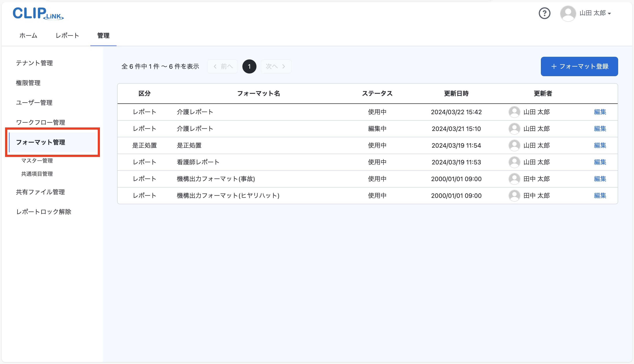Click the header profile avatar icon
Viewport: 634px width, 364px height.
click(x=568, y=13)
